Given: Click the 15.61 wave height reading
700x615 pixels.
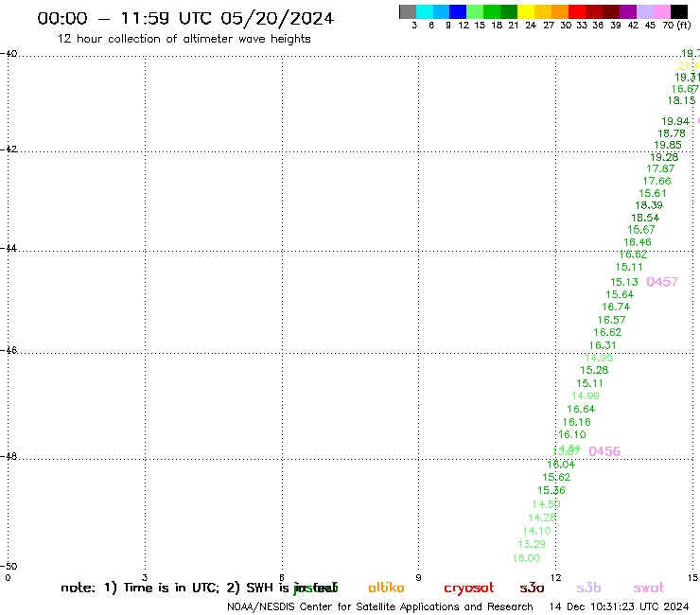Looking at the screenshot, I should pos(653,193).
